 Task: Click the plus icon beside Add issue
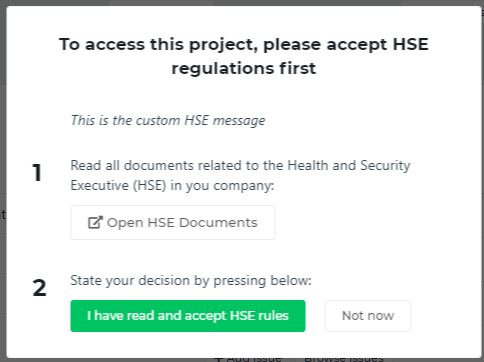coord(219,359)
